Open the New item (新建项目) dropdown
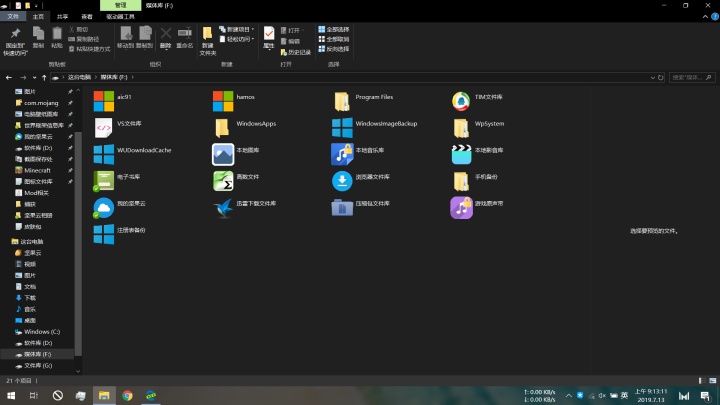720x405 pixels. point(236,29)
